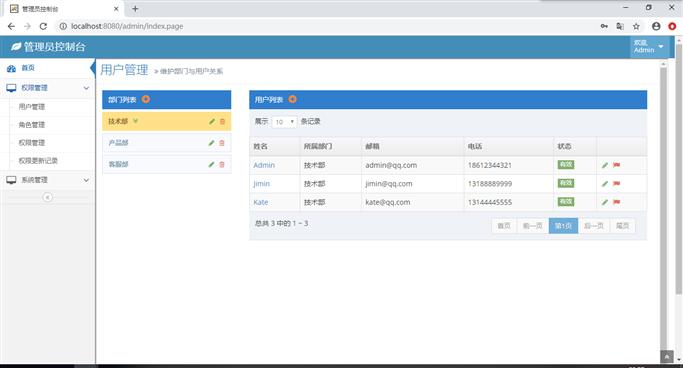Jump to the top using the scroll-up button
The height and width of the screenshot is (368, 683).
666,357
